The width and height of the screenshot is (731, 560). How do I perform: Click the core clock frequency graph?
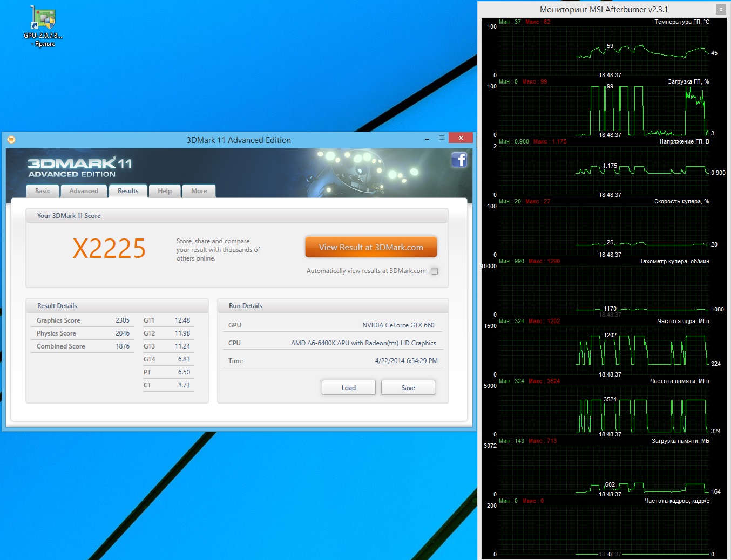[604, 350]
